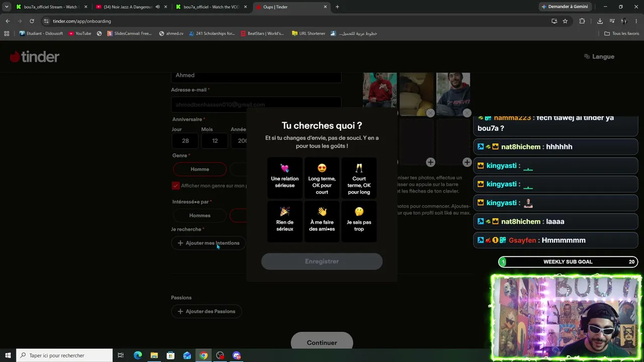This screenshot has width=644, height=362.
Task: Click the e-mail address field
Action: click(256, 104)
